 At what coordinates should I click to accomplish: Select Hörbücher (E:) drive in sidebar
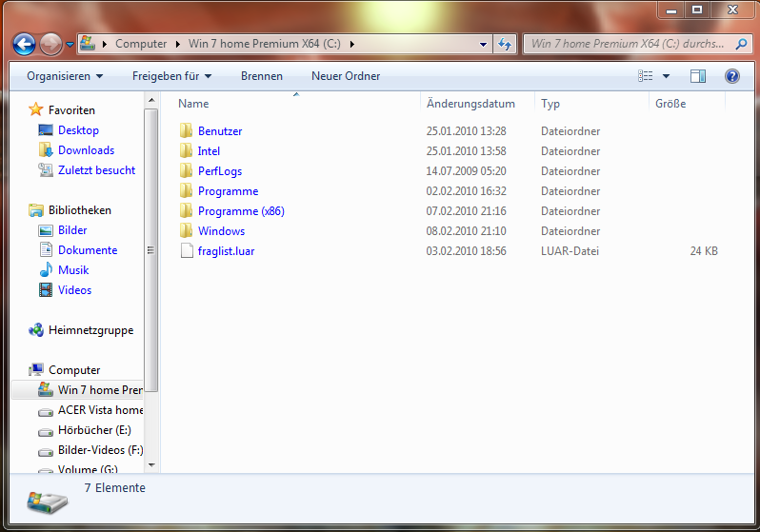[x=94, y=430]
